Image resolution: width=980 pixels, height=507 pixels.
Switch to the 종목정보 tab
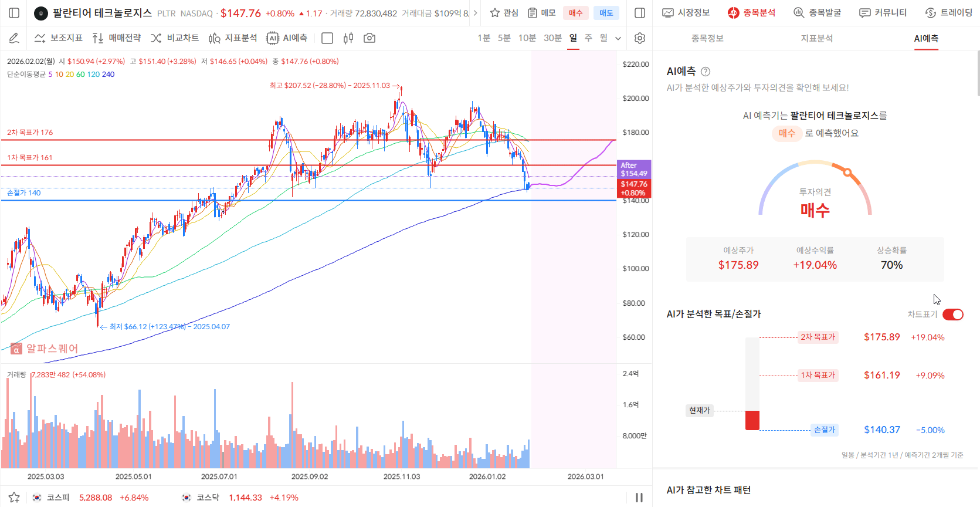tap(707, 38)
